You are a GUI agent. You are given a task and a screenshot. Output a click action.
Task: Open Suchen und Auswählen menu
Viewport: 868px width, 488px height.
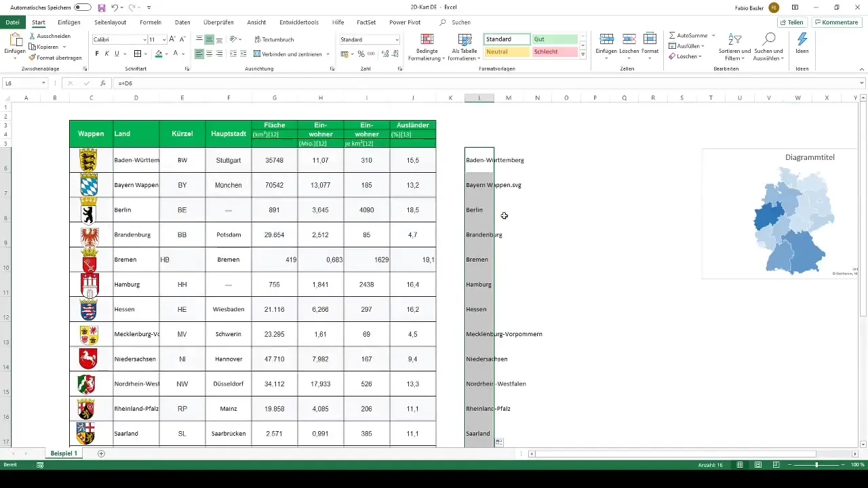point(768,46)
